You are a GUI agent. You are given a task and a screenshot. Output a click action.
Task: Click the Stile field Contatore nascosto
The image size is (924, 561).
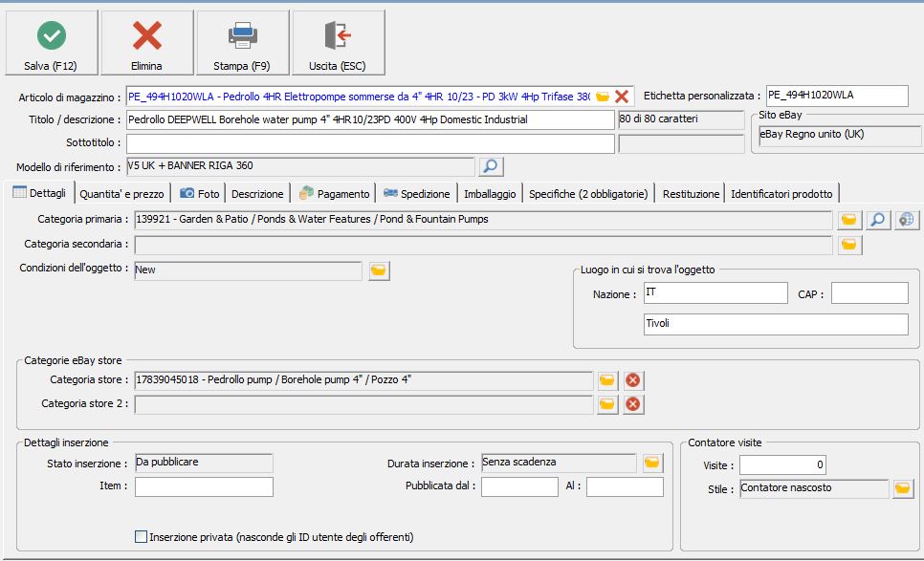point(814,488)
